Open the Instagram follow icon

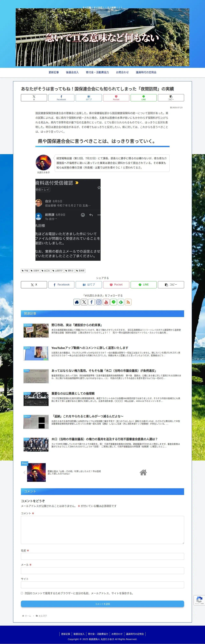99,302
